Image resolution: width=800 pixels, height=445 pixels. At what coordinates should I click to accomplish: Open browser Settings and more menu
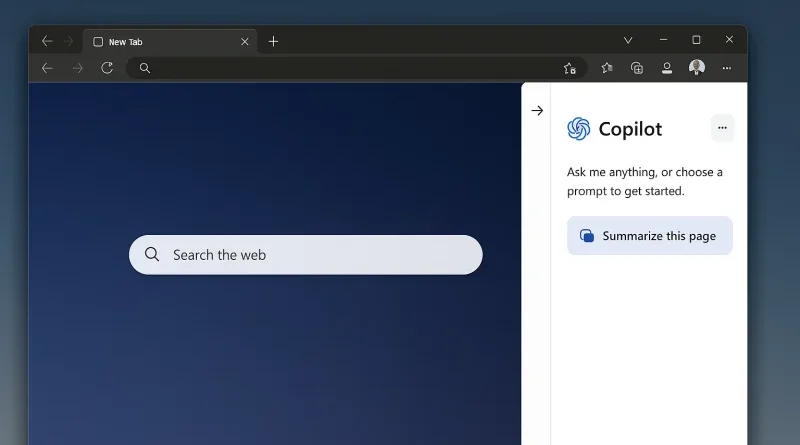tap(727, 68)
